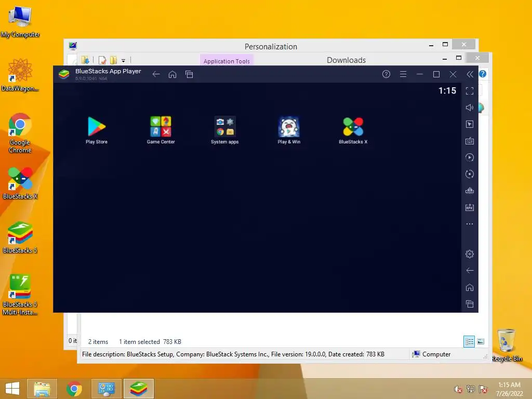Collapse the BlueStacks side toolbar
The width and height of the screenshot is (532, 399).
[470, 74]
